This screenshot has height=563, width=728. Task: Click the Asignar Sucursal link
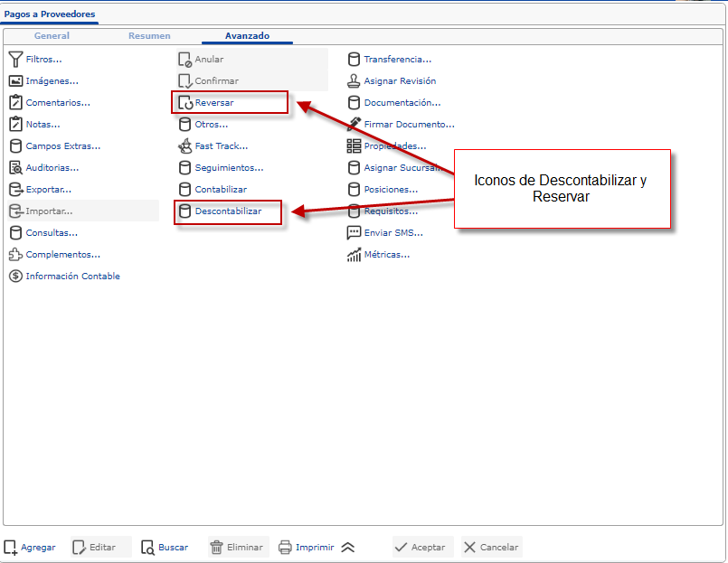click(402, 167)
